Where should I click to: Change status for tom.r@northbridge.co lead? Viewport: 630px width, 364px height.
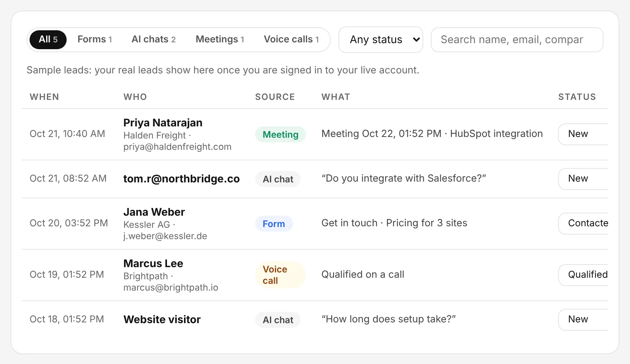pyautogui.click(x=583, y=179)
